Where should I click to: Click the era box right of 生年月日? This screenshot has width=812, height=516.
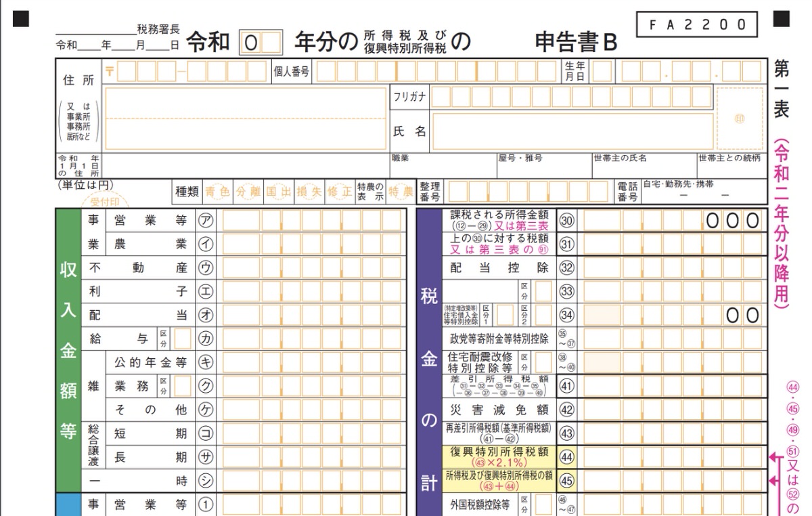[x=602, y=71]
